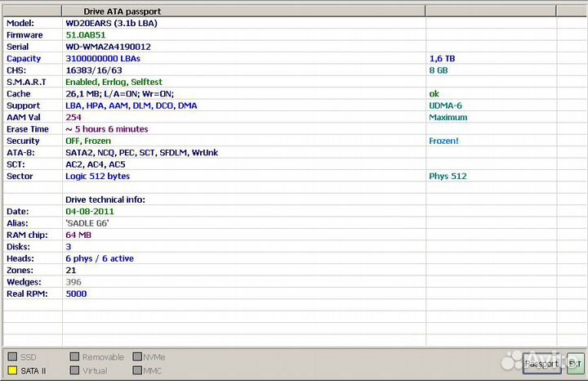The image size is (588, 381).
Task: Click the NVMe indicator box
Action: click(x=137, y=357)
